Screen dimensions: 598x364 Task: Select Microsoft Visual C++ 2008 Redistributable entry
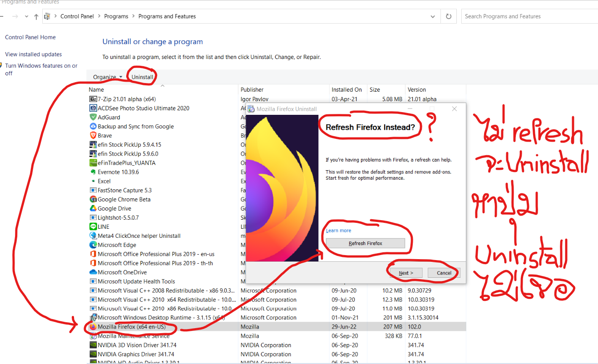(167, 290)
